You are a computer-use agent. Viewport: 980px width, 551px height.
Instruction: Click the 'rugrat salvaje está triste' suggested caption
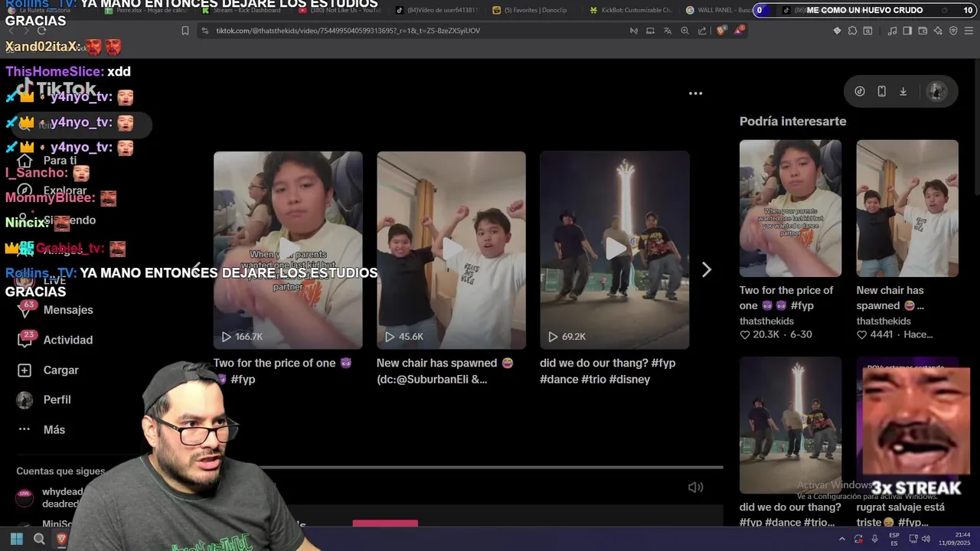tap(900, 514)
